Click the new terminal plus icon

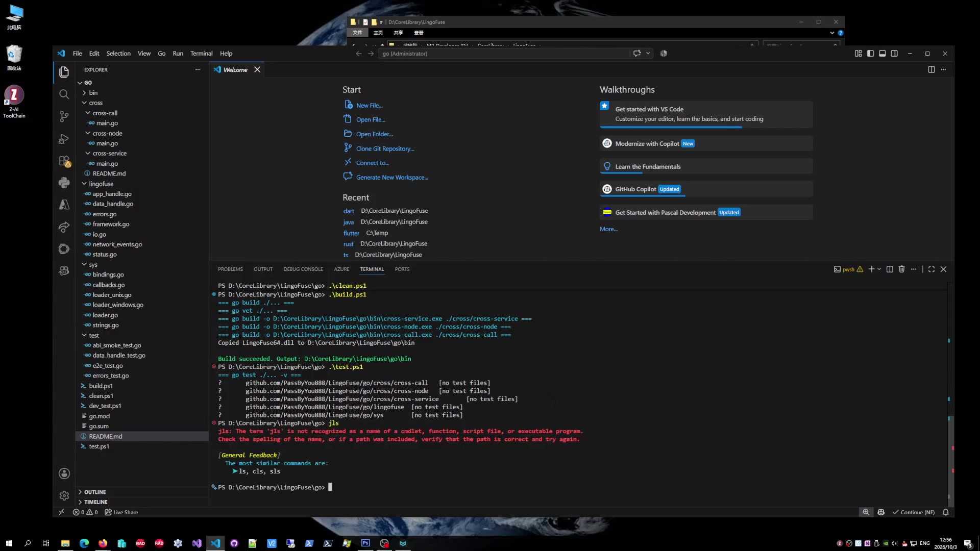pyautogui.click(x=871, y=269)
